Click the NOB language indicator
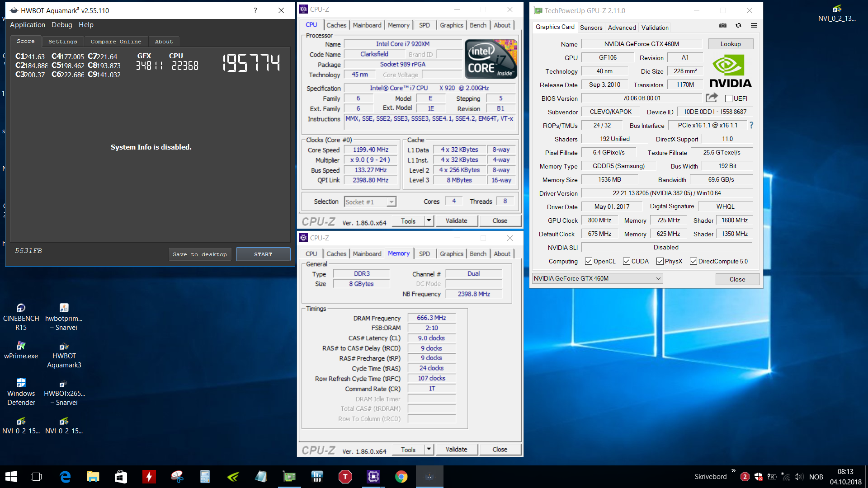The height and width of the screenshot is (488, 868). pos(816,477)
